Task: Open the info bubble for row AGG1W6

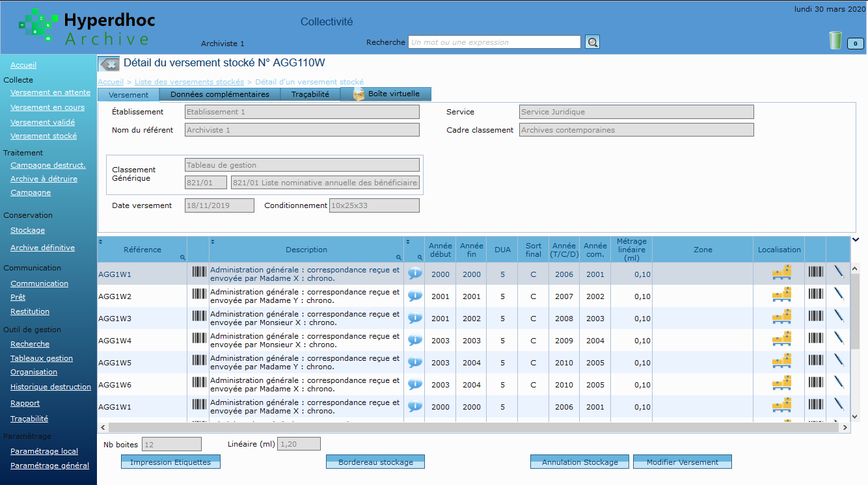Action: (x=414, y=384)
